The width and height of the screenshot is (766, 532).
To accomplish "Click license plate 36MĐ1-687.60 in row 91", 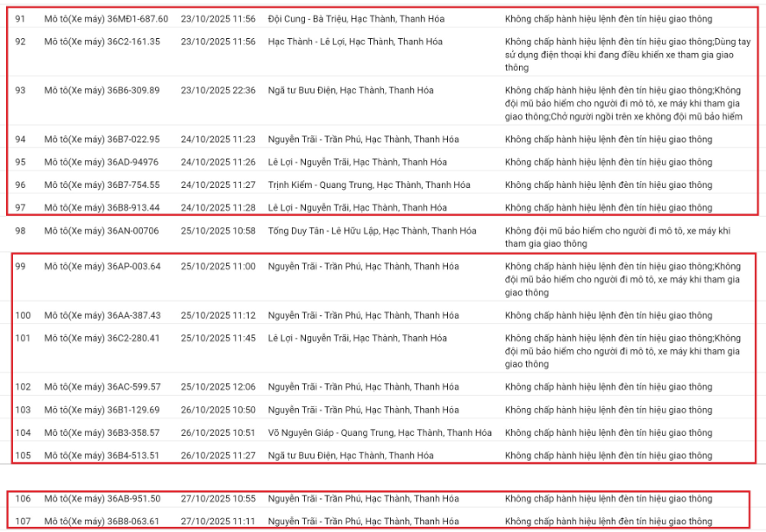I will (107, 18).
